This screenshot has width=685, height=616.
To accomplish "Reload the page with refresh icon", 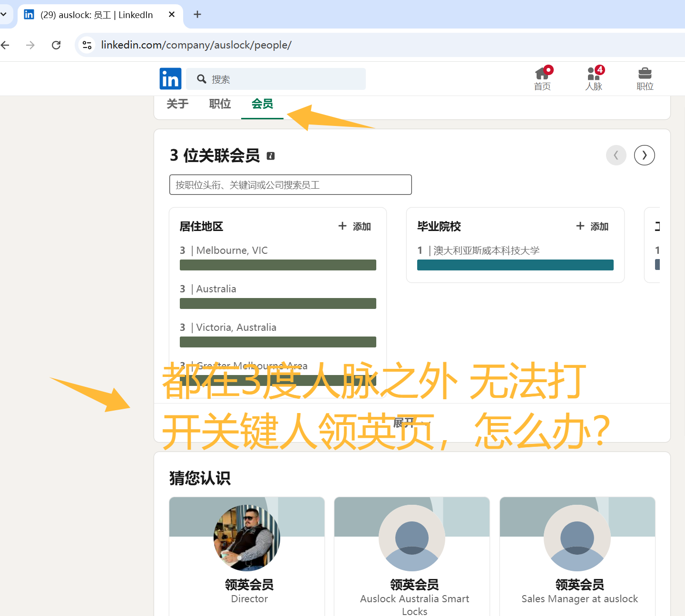I will [x=56, y=45].
